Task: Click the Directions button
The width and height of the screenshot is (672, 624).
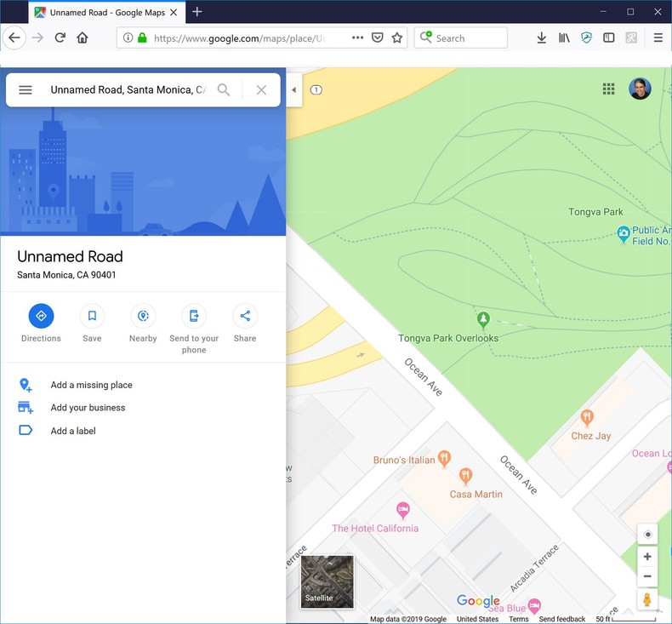Action: click(41, 316)
